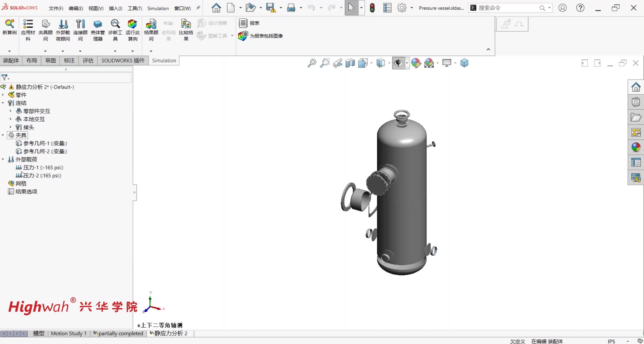Click 比较结果 (Compare Results) icon

pyautogui.click(x=186, y=24)
